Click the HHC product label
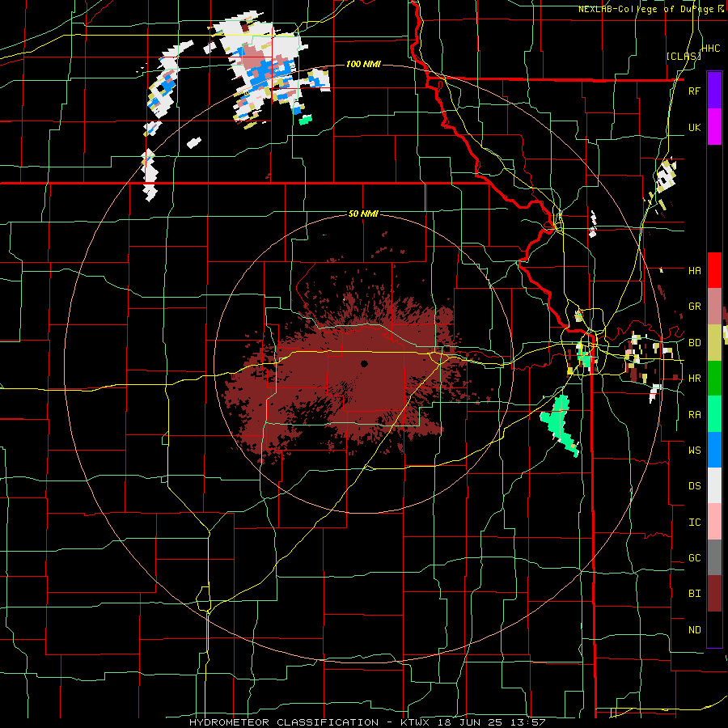728x728 pixels. tap(711, 49)
